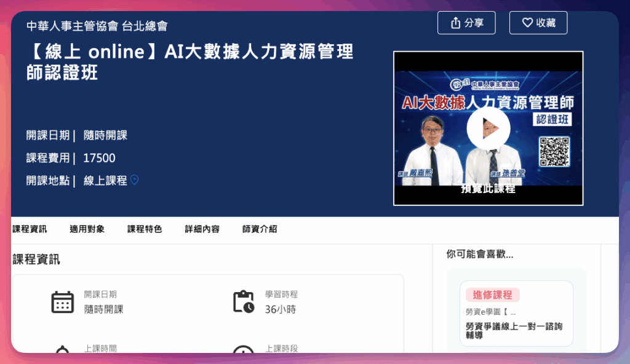Viewport: 630px width, 364px height.
Task: Switch to the 師資介紹 tab
Action: (260, 229)
